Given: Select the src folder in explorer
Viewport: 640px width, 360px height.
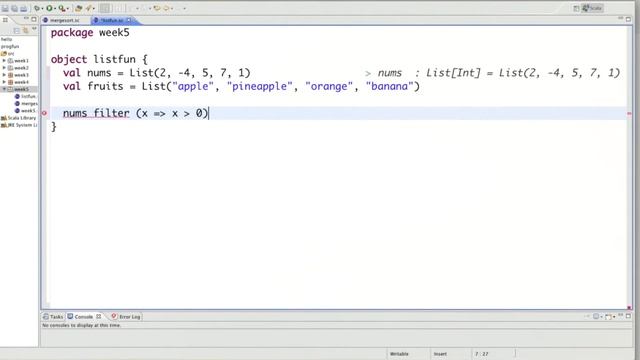Looking at the screenshot, I should point(8,53).
